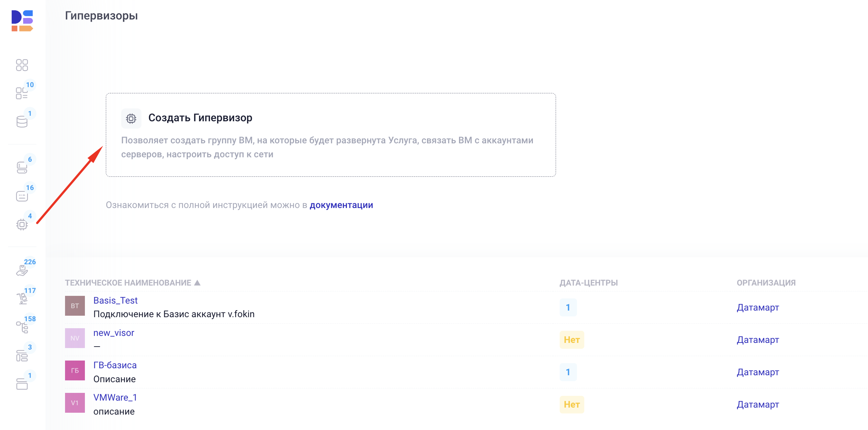Open the документации link
868x430 pixels.
[x=341, y=205]
